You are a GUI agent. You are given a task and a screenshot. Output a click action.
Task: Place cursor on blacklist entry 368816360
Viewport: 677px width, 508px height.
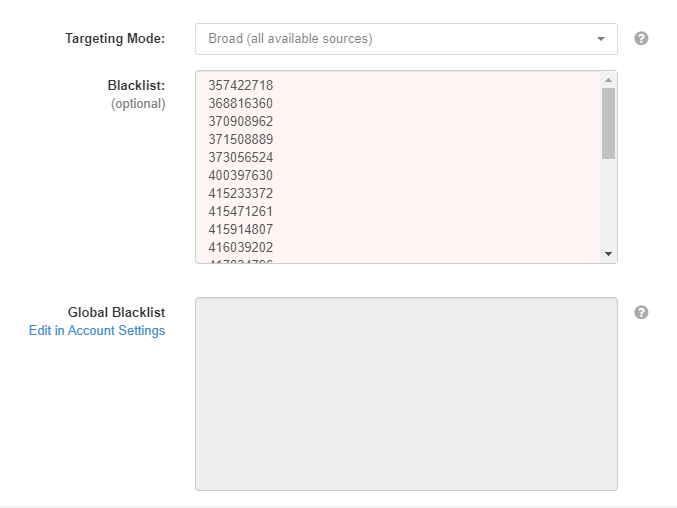coord(241,104)
